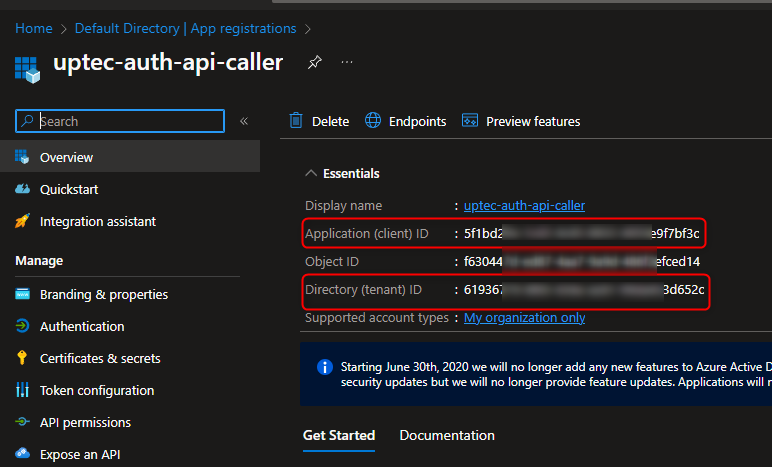The width and height of the screenshot is (772, 467).
Task: Select the Get Started tab
Action: [339, 435]
